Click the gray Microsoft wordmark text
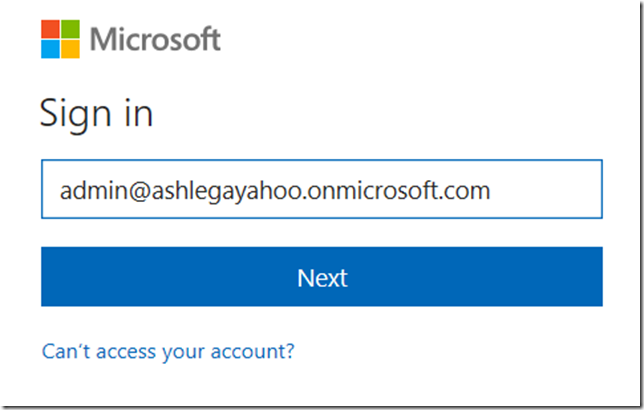This screenshot has height=410, width=644. pos(155,39)
